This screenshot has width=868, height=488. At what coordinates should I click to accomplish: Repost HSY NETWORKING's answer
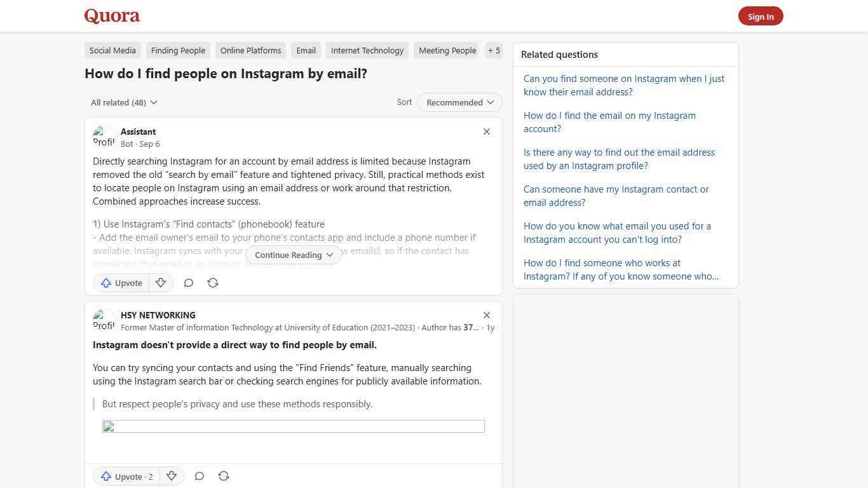tap(224, 476)
